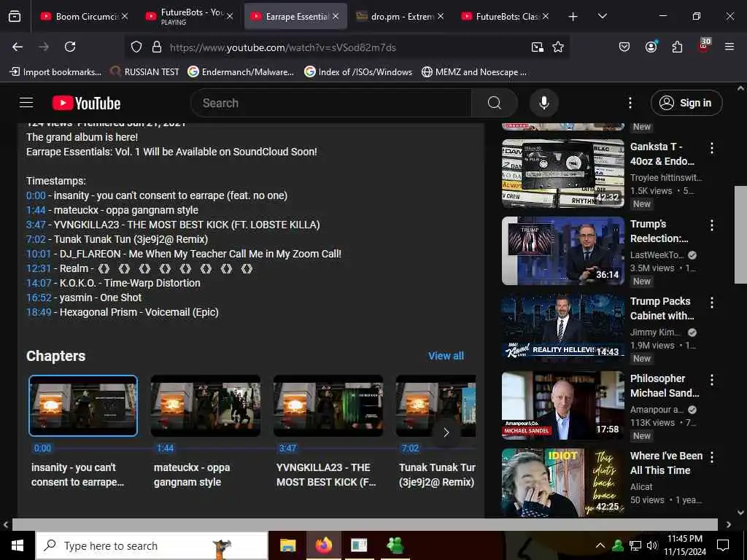View all chapters link
The height and width of the screenshot is (560, 747).
pyautogui.click(x=446, y=356)
